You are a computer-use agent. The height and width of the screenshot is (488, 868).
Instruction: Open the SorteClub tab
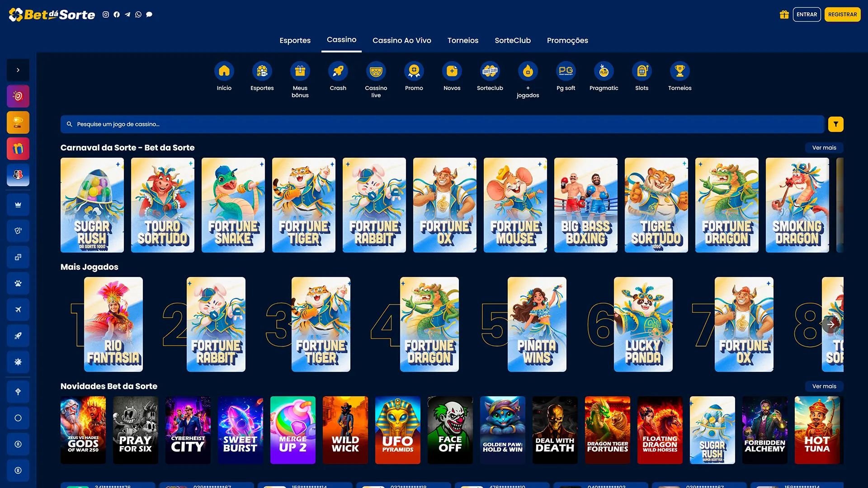[x=513, y=41]
